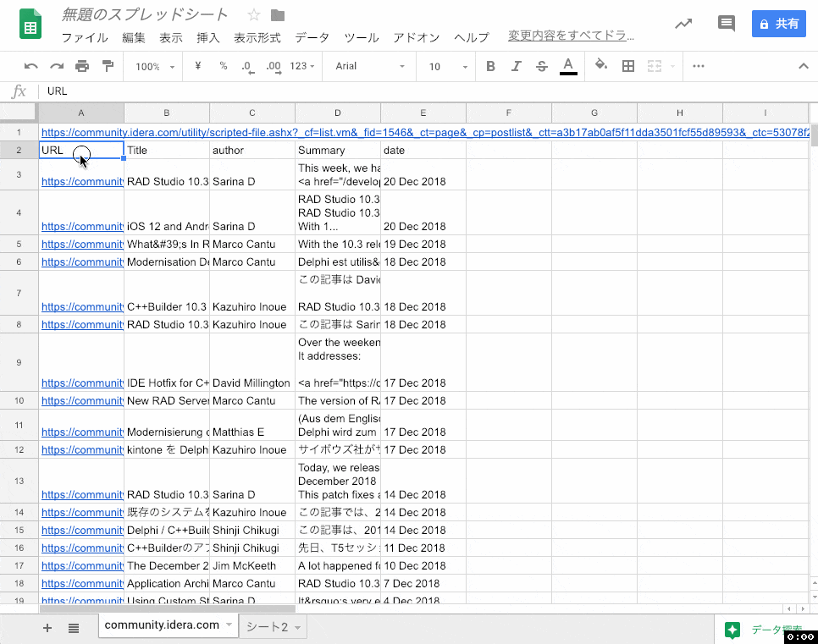Open the 挿入 menu
The width and height of the screenshot is (818, 644).
(x=208, y=37)
